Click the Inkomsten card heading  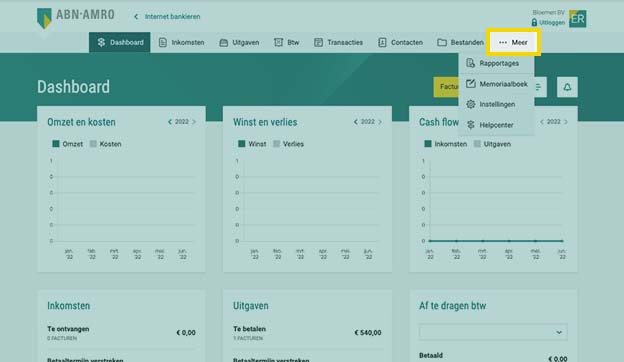[x=68, y=306]
